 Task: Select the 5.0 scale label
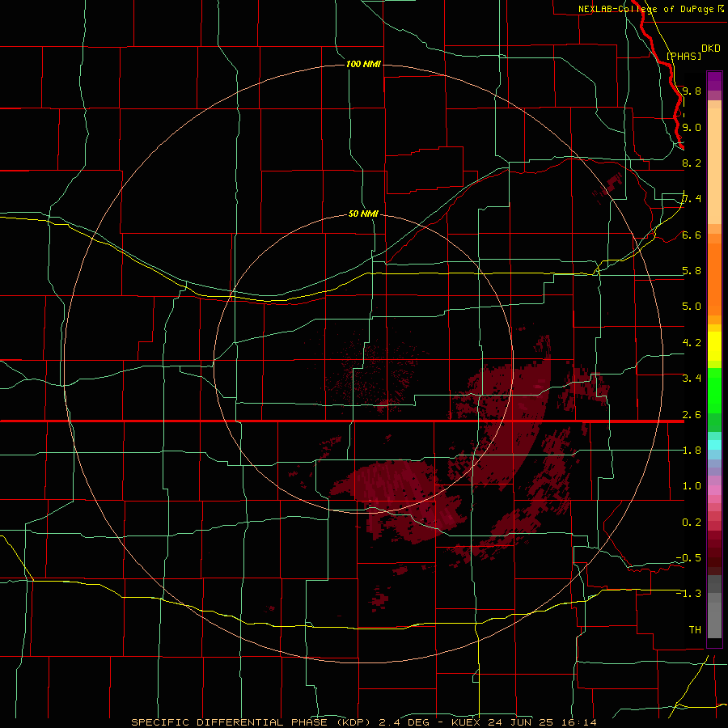pos(692,307)
